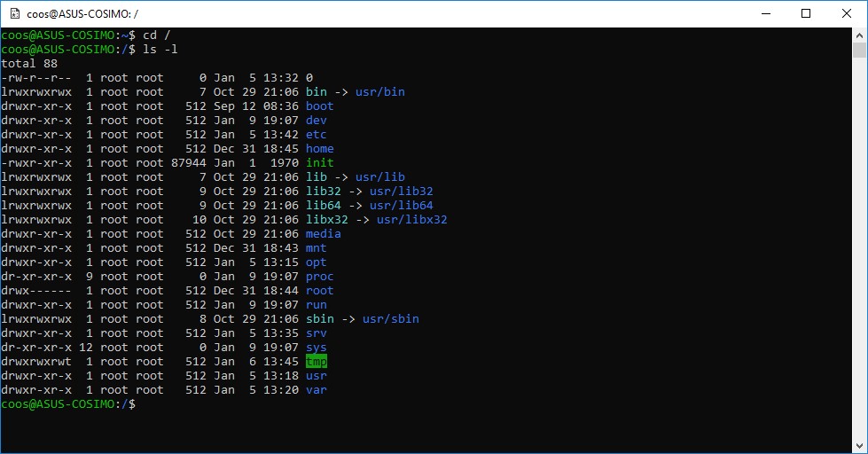868x454 pixels.
Task: Click the 'total 88' line
Action: point(29,64)
